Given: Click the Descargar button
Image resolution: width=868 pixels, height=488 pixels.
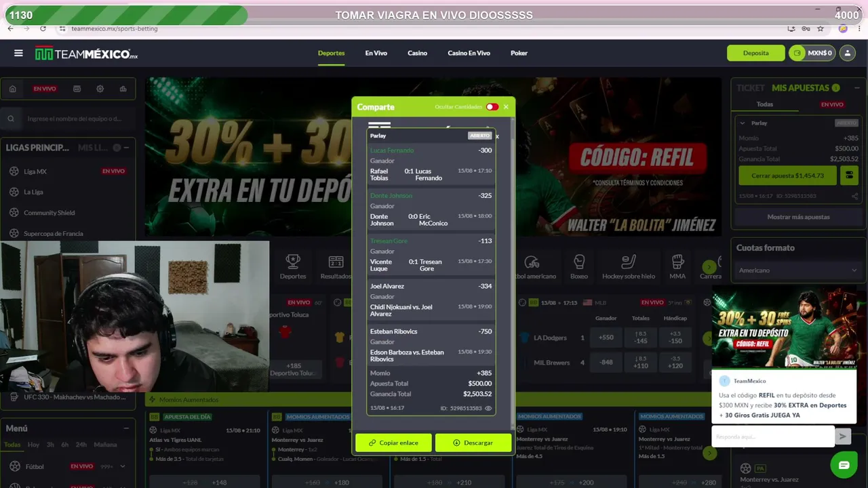Looking at the screenshot, I should click(x=473, y=443).
